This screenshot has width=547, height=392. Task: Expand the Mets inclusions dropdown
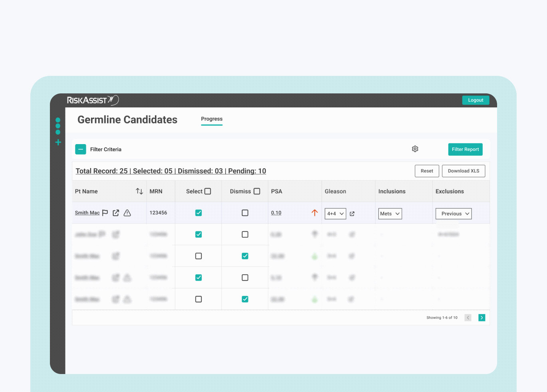tap(390, 214)
